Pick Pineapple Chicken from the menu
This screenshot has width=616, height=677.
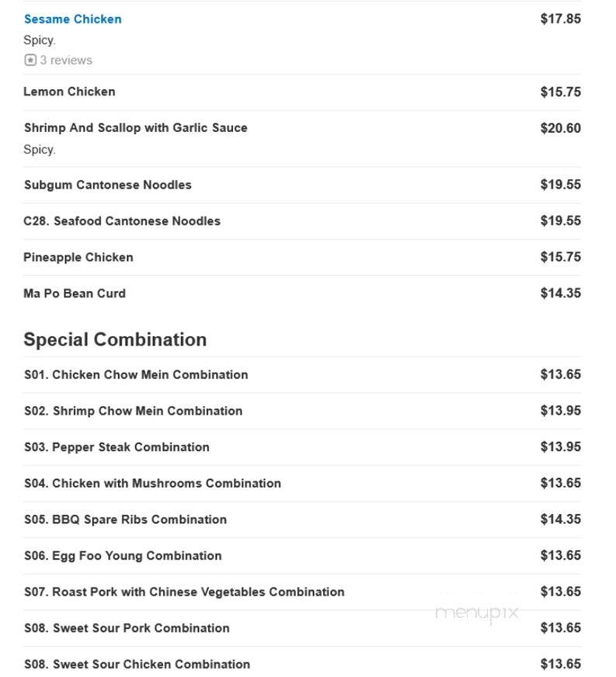(x=78, y=257)
